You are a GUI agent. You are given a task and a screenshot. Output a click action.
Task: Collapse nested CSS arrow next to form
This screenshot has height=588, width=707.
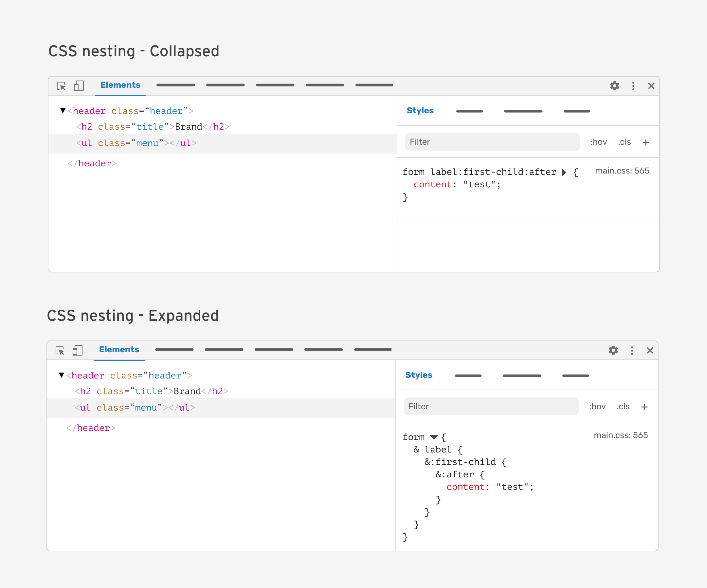point(434,437)
